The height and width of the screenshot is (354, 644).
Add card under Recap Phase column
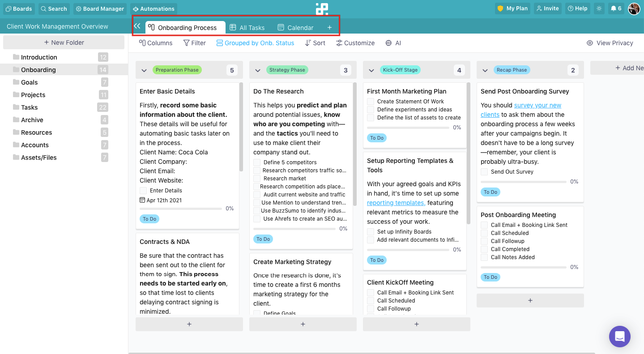click(x=530, y=300)
